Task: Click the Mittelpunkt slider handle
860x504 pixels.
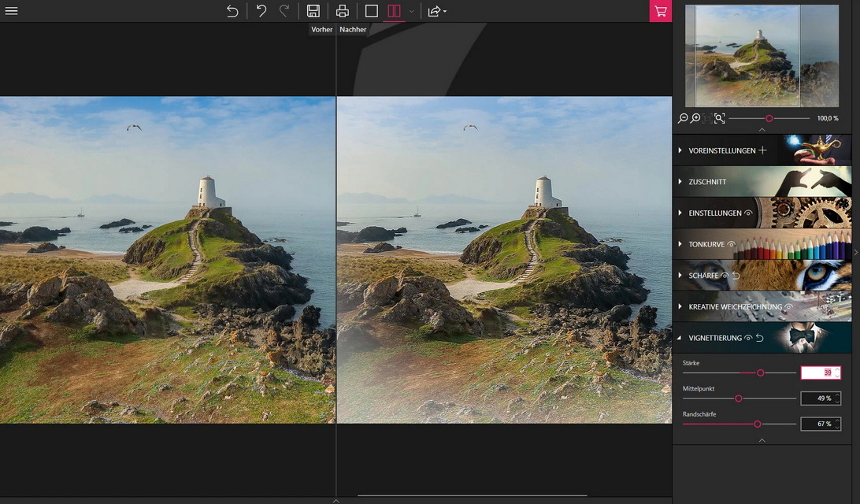Action: point(739,398)
